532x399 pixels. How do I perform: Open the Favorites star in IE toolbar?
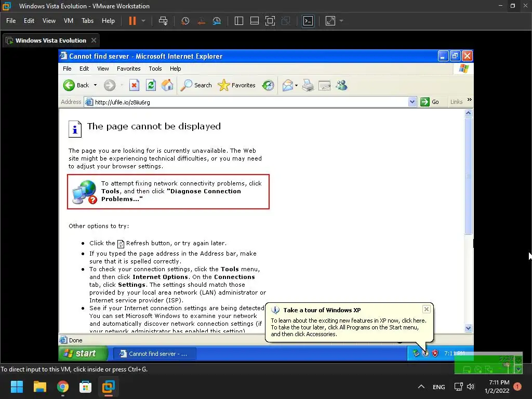point(236,85)
